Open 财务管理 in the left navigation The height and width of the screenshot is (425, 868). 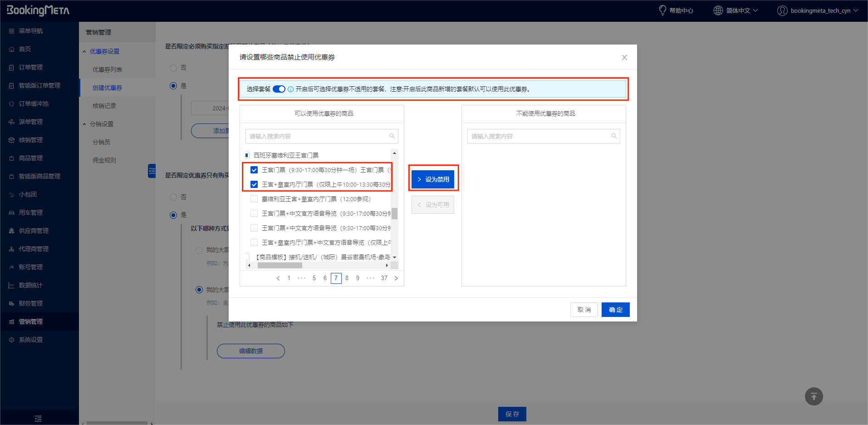coord(31,303)
